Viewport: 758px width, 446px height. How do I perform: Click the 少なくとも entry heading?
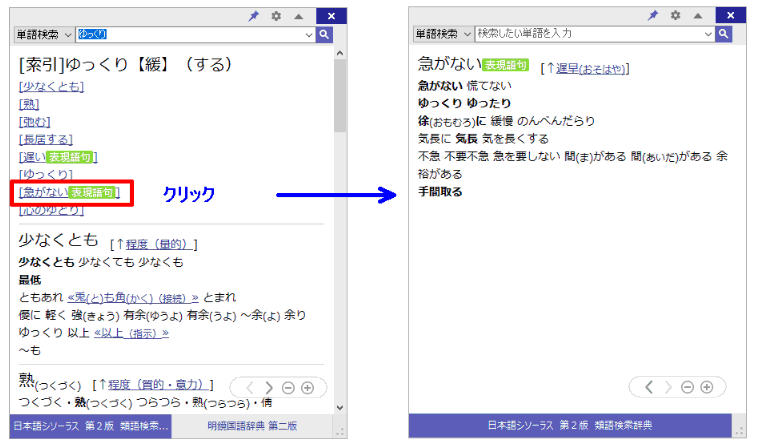click(58, 240)
